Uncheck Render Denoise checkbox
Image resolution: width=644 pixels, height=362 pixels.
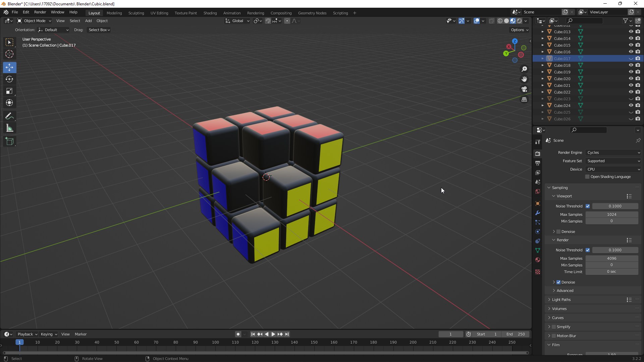[558, 282]
